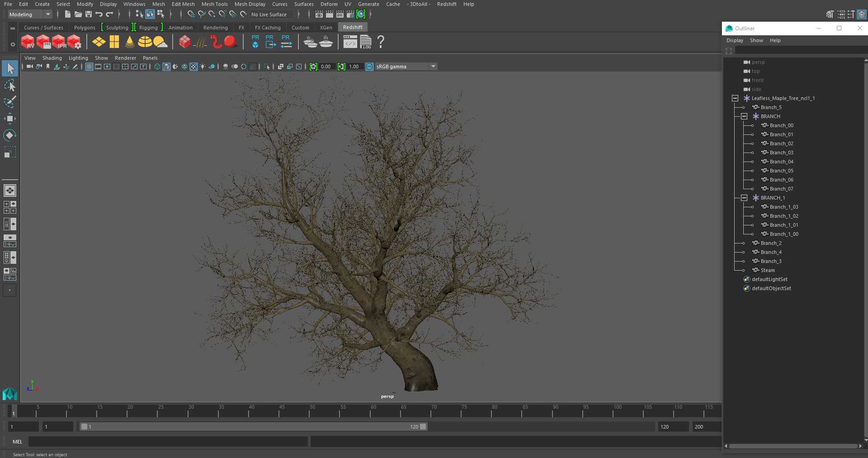
Task: Open the viewport Shading menu
Action: click(x=52, y=58)
